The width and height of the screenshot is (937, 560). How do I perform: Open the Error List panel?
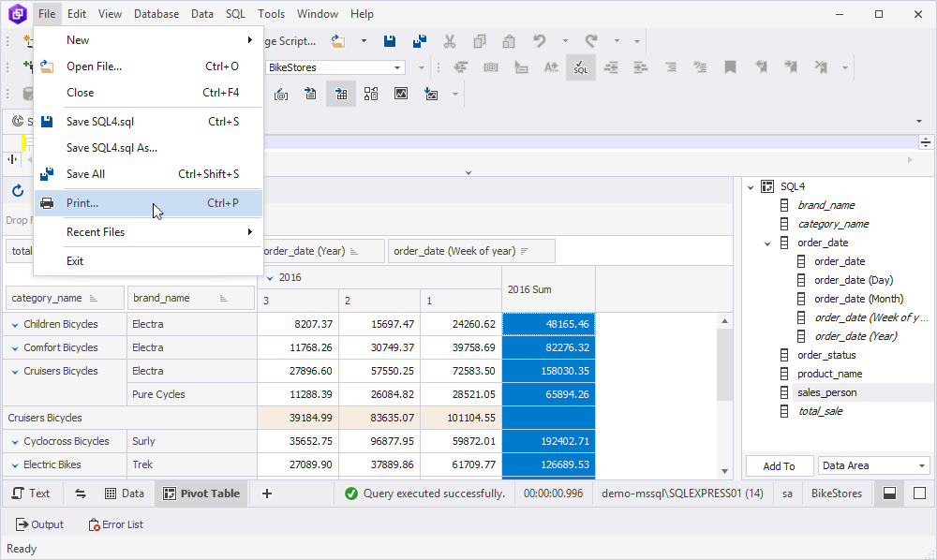tap(116, 524)
